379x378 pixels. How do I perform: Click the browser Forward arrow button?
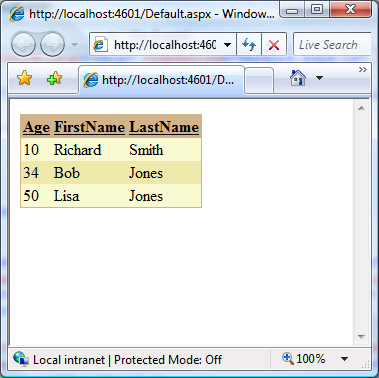[x=52, y=44]
